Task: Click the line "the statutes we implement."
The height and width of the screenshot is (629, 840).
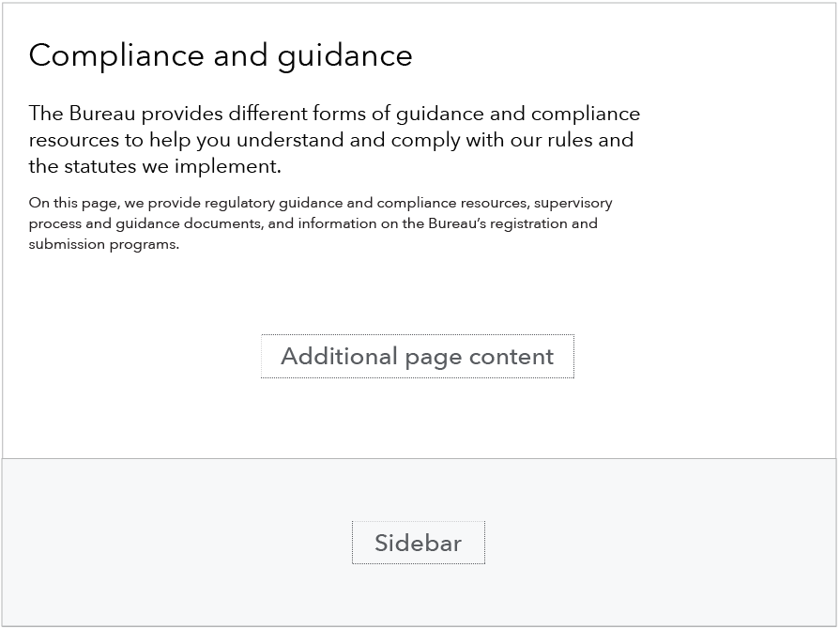Action: [x=155, y=166]
